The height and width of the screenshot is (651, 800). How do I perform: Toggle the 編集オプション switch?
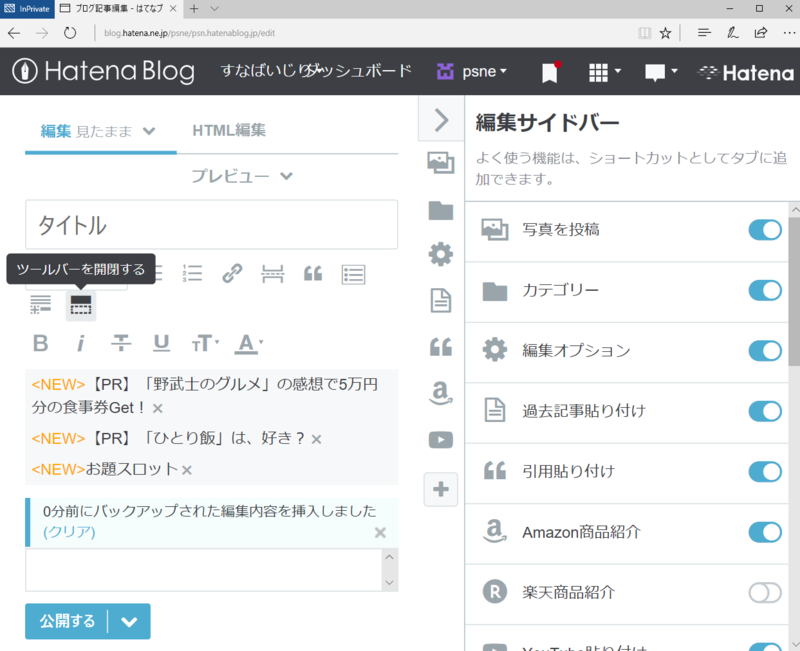(x=765, y=350)
